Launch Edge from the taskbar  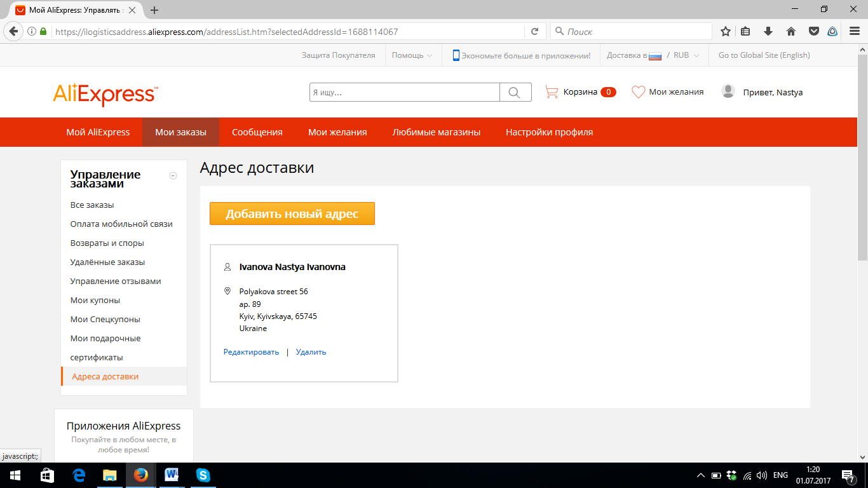tap(79, 475)
